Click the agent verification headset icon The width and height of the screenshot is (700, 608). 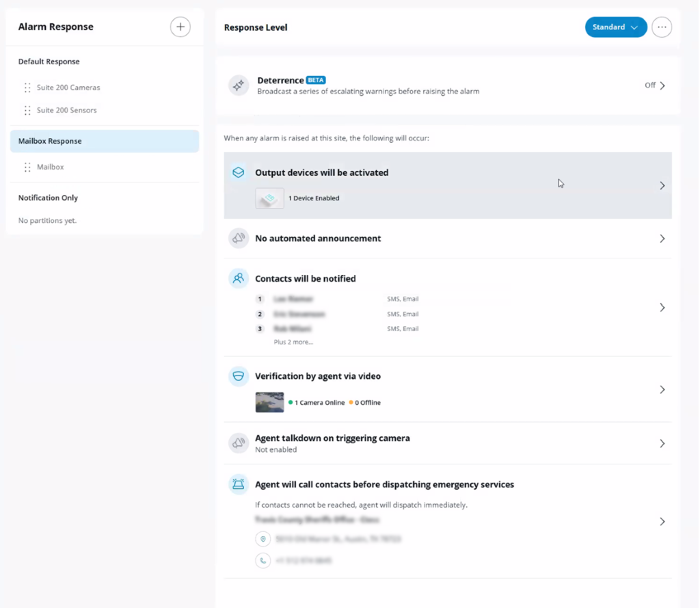pyautogui.click(x=239, y=376)
